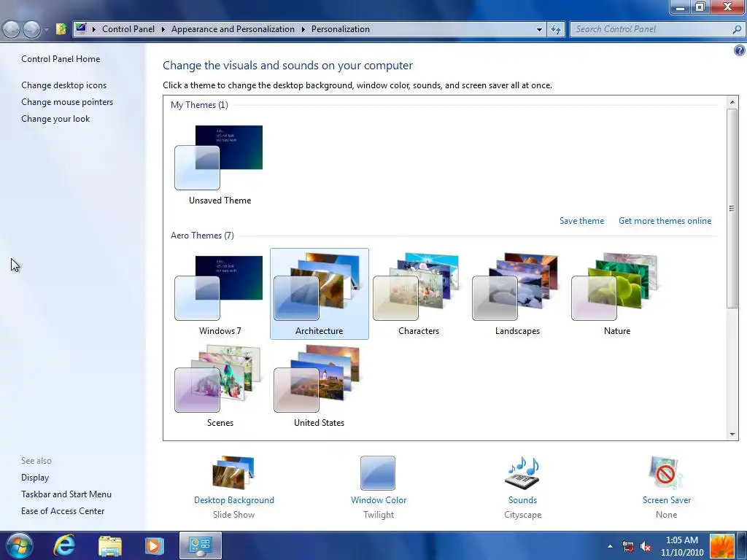This screenshot has height=560, width=747.
Task: Apply the Scenes theme
Action: click(220, 386)
